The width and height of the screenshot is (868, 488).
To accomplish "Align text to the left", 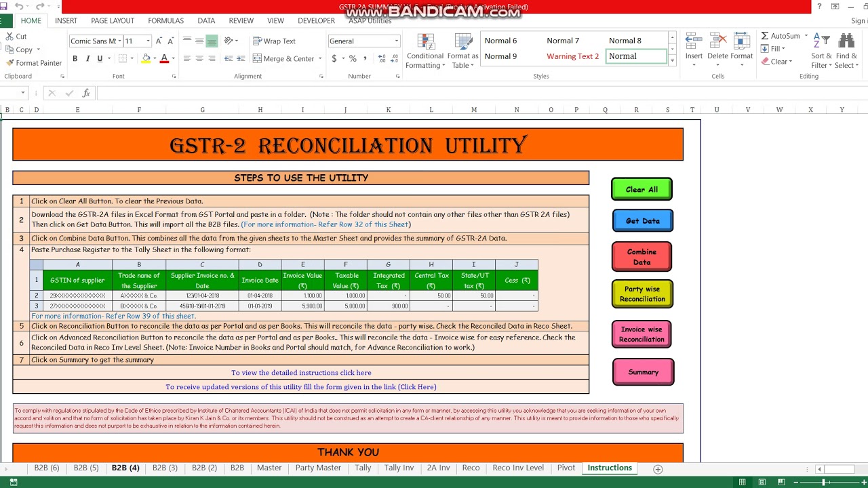I will click(x=186, y=59).
